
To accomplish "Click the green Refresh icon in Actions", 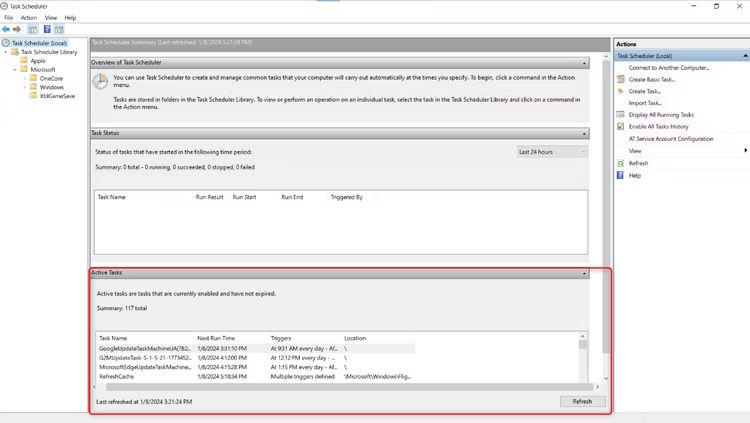I will pos(621,163).
